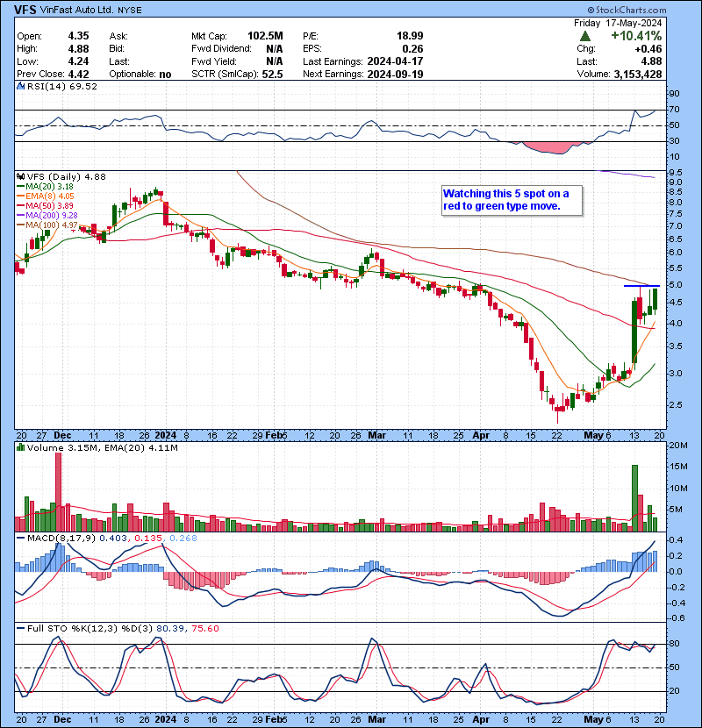The height and width of the screenshot is (728, 702).
Task: Click the VFS (Daily) 4.88 chart label
Action: [x=66, y=176]
